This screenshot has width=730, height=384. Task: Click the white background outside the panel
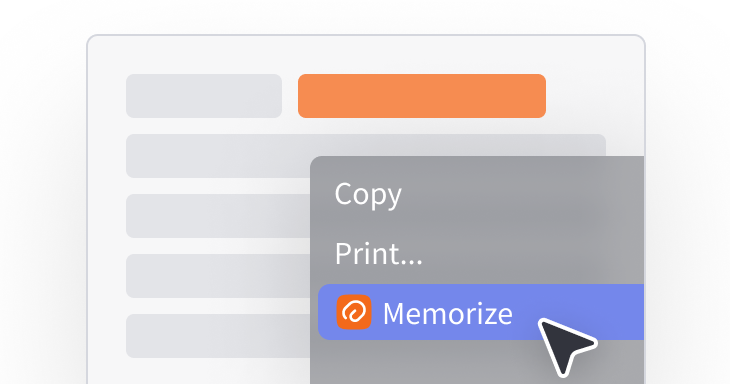point(42,186)
